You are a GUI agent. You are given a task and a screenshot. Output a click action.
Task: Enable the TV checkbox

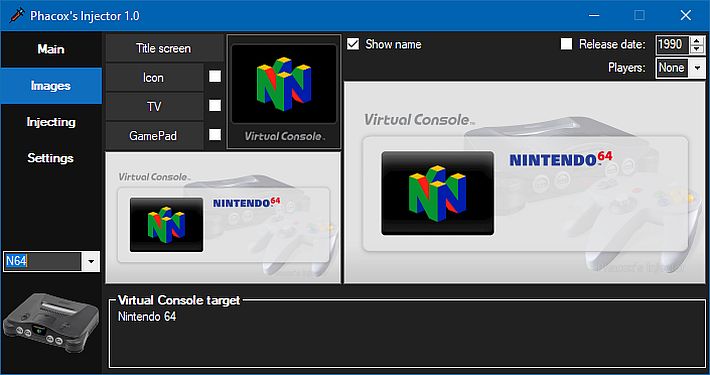point(215,106)
